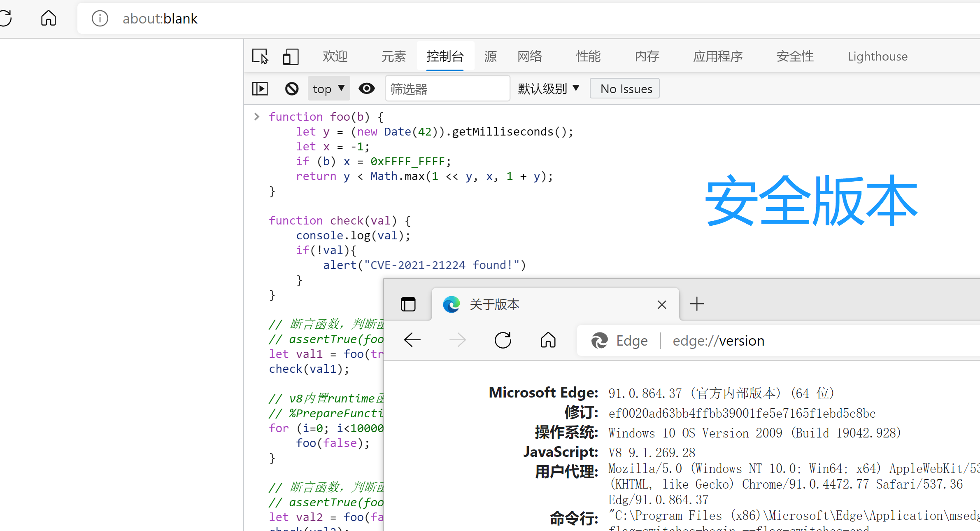Screen dimensions: 980x531
Task: Click the V8 9.1.269.28 value
Action: point(652,453)
